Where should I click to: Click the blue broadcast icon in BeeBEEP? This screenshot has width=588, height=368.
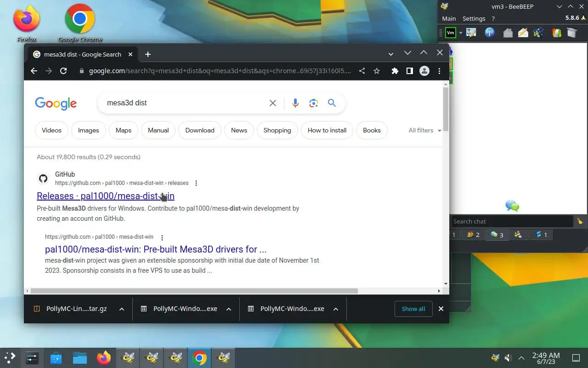[x=490, y=33]
